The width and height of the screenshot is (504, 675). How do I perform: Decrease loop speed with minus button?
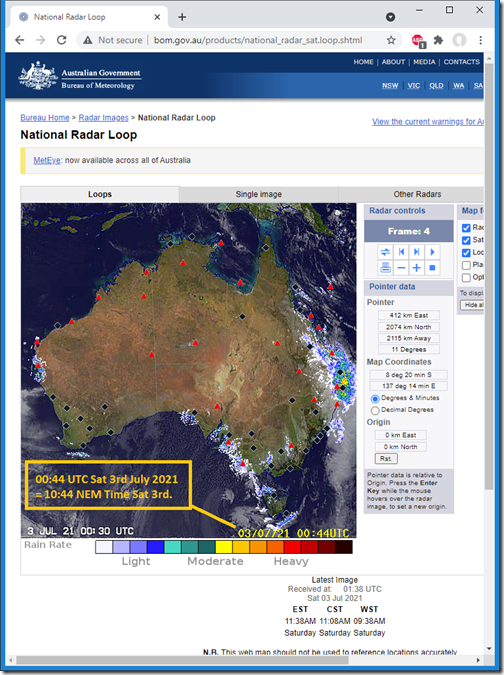click(x=401, y=268)
